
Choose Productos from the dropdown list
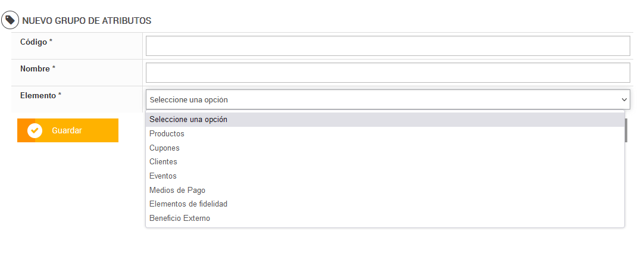[167, 134]
